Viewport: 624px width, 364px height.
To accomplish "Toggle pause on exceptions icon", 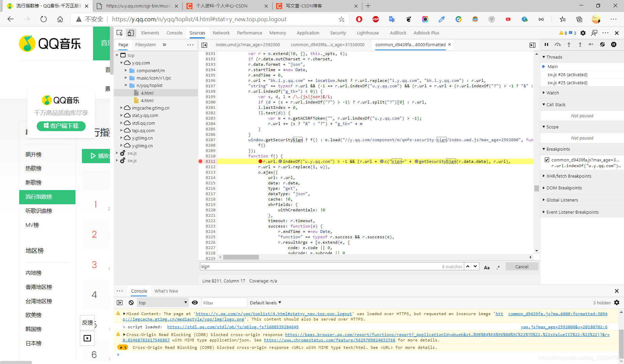I will [614, 44].
